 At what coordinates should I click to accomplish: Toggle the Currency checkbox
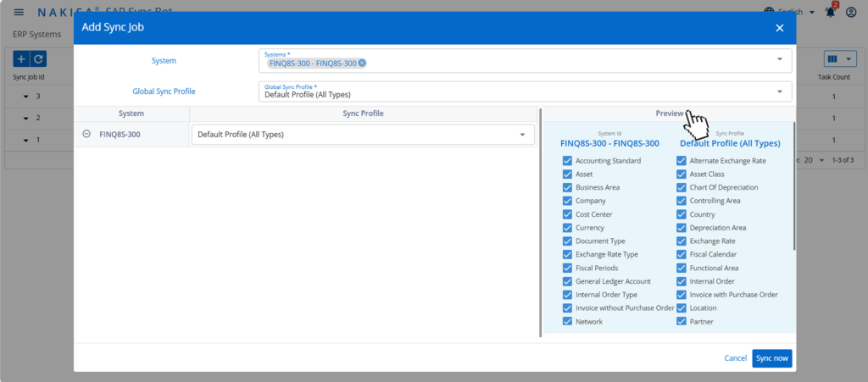point(567,228)
